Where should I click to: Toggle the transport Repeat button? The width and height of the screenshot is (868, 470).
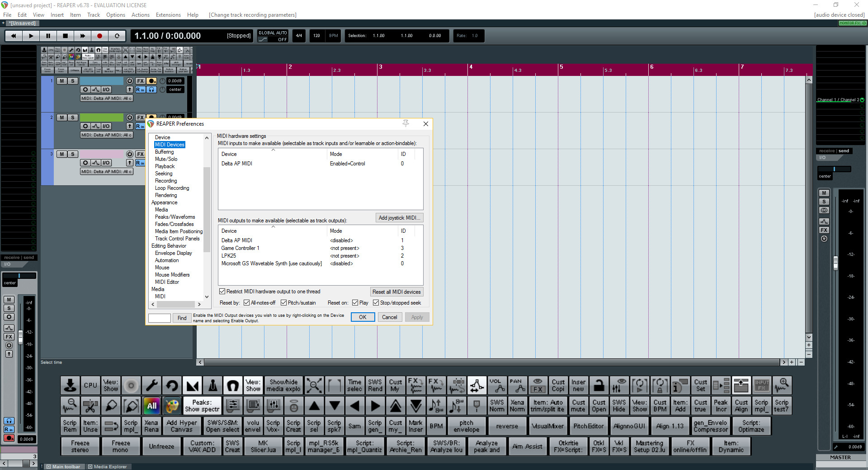(117, 36)
